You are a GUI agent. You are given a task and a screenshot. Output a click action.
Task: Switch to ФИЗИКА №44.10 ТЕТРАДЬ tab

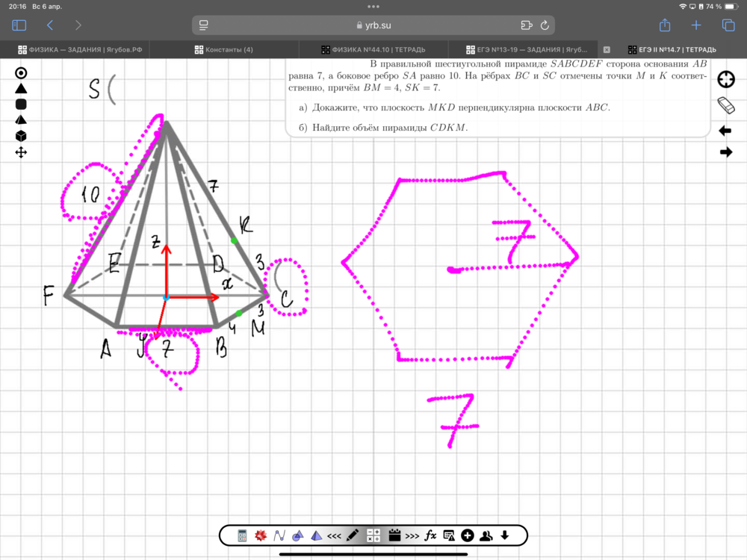coord(373,50)
